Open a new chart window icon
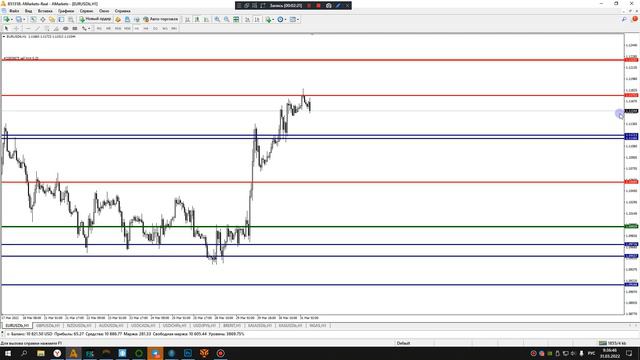The width and height of the screenshot is (640, 360). pos(6,19)
